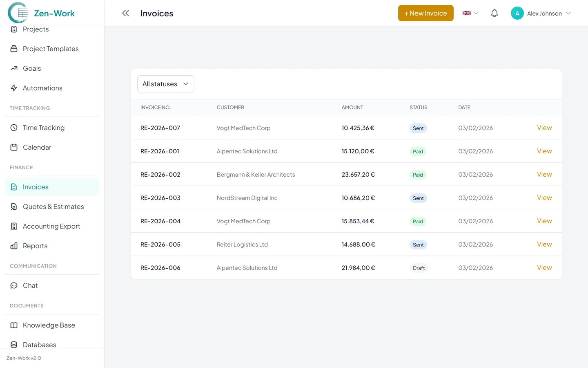
Task: Collapse the sidebar with double chevron
Action: [x=125, y=13]
